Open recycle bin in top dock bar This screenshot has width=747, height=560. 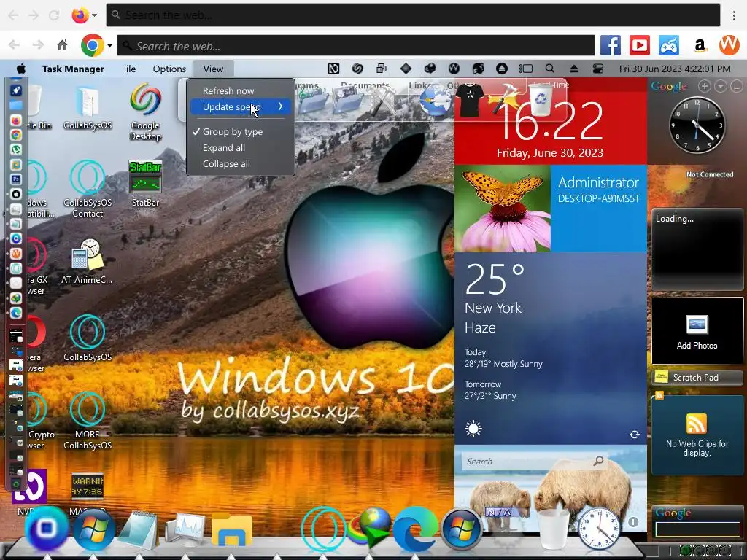(x=541, y=98)
